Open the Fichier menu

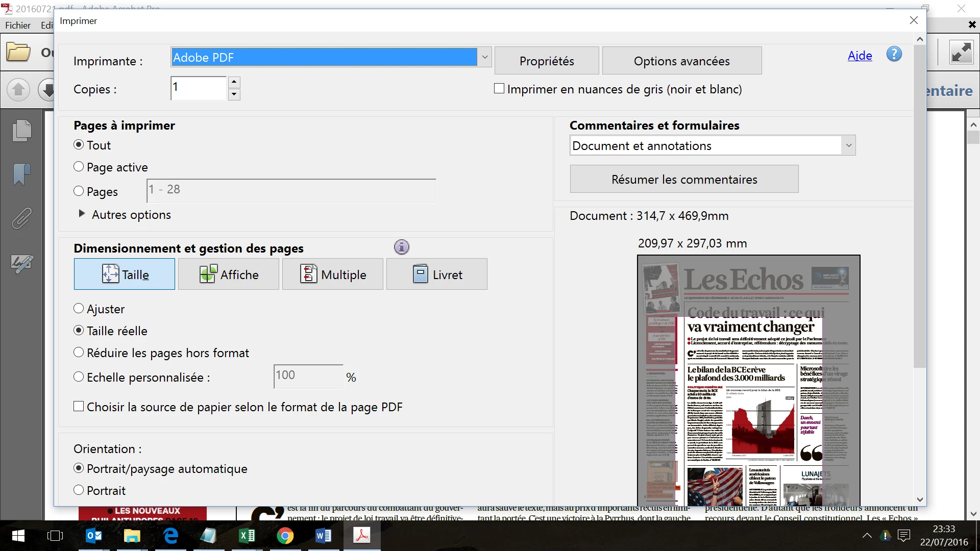pos(18,25)
